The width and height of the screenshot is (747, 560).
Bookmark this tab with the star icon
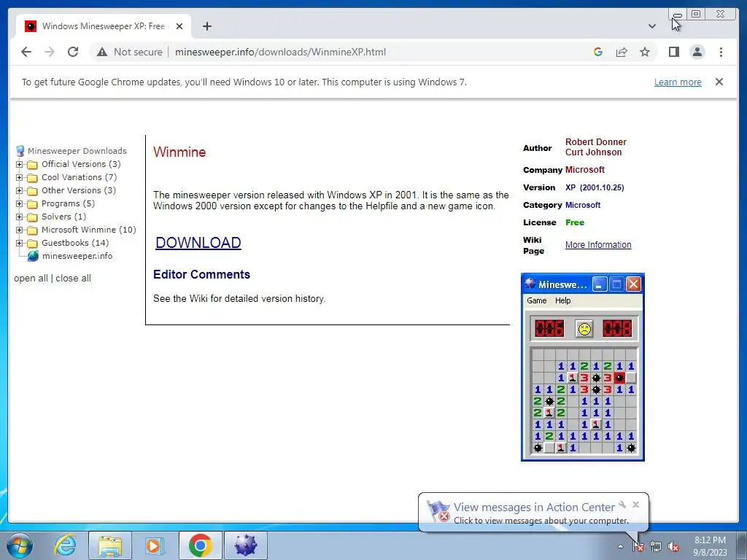[645, 52]
